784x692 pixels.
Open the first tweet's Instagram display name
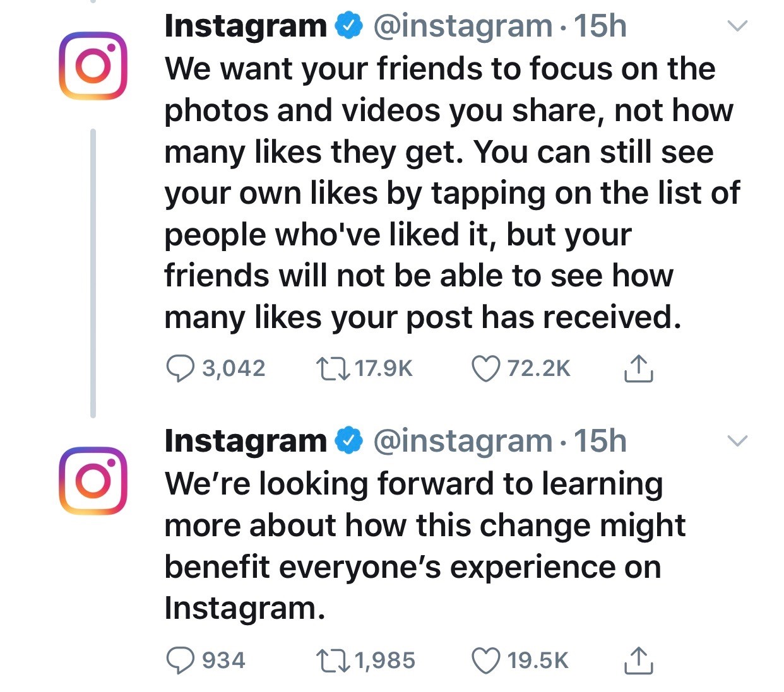(x=245, y=26)
